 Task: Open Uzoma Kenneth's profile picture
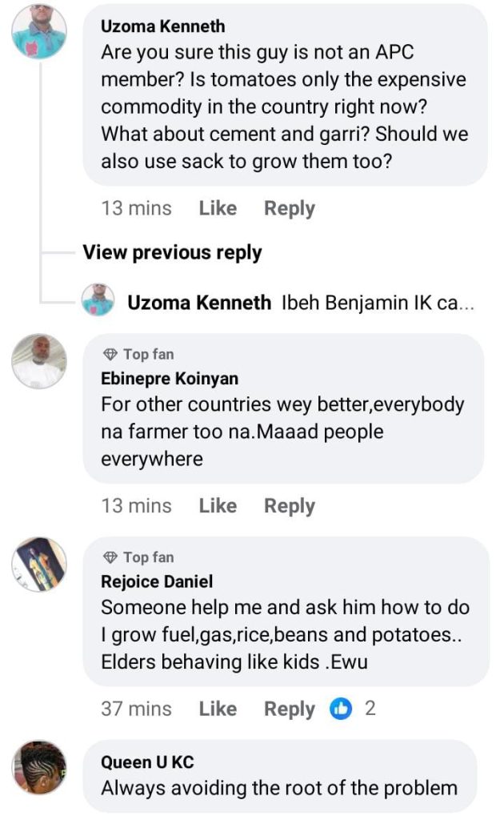[x=38, y=31]
